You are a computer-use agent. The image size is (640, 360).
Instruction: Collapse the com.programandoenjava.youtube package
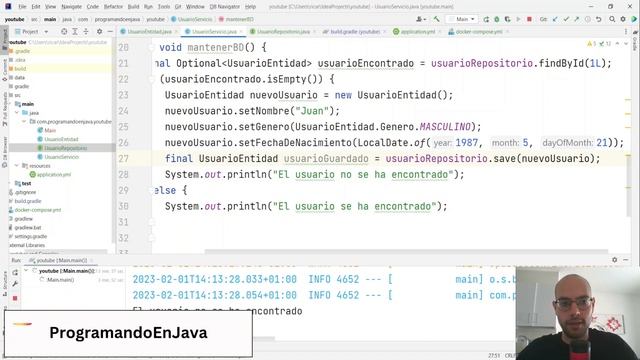[x=24, y=122]
